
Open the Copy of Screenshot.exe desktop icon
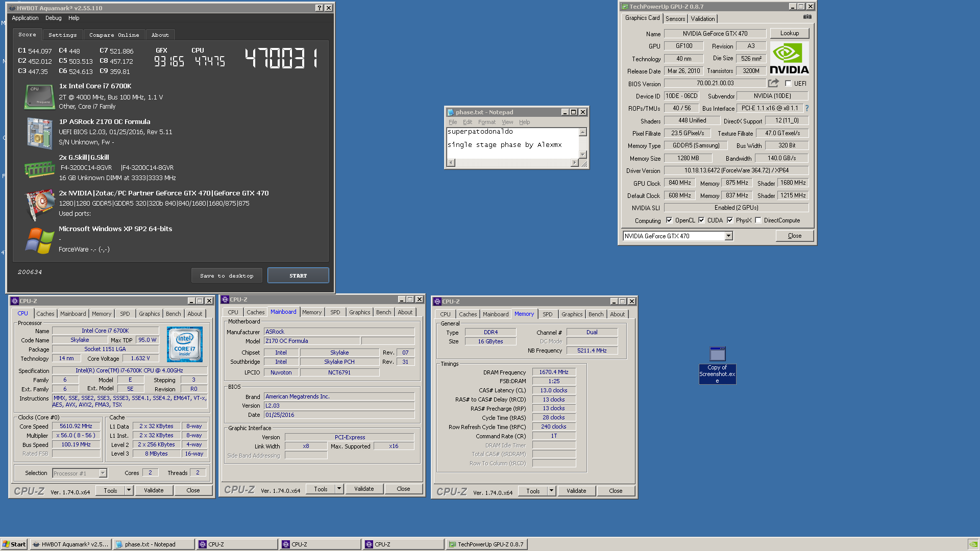point(717,365)
